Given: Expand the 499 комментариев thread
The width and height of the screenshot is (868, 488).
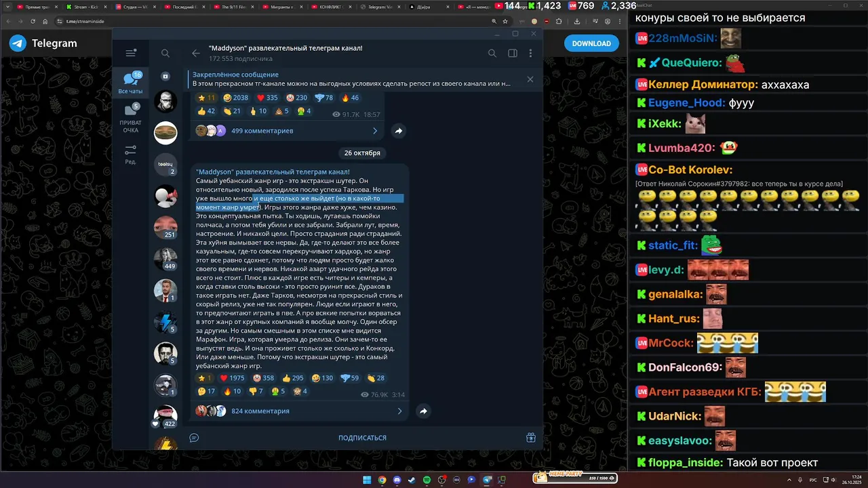Looking at the screenshot, I should [x=287, y=131].
